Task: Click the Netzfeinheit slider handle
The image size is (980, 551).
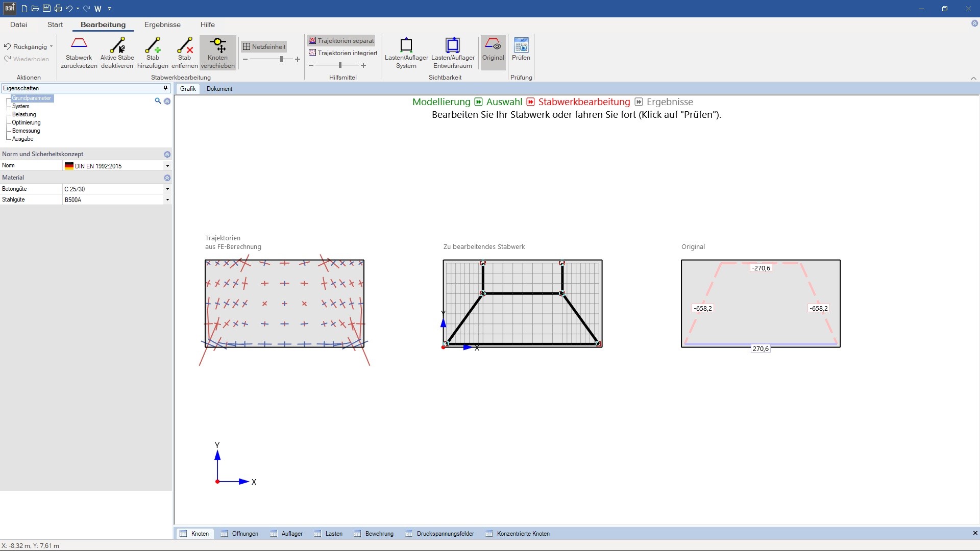Action: 282,59
